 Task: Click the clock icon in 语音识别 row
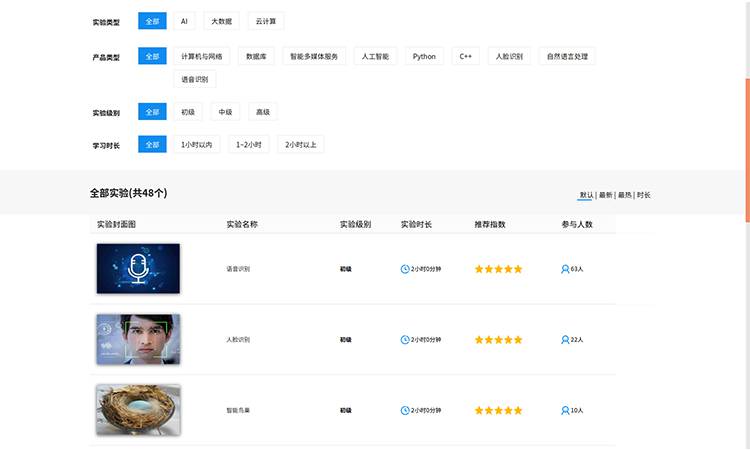pyautogui.click(x=405, y=269)
